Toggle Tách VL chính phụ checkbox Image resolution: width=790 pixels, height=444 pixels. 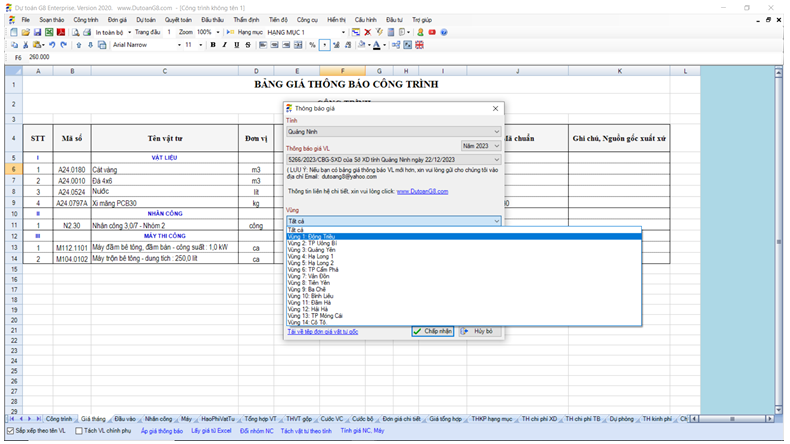[79, 431]
